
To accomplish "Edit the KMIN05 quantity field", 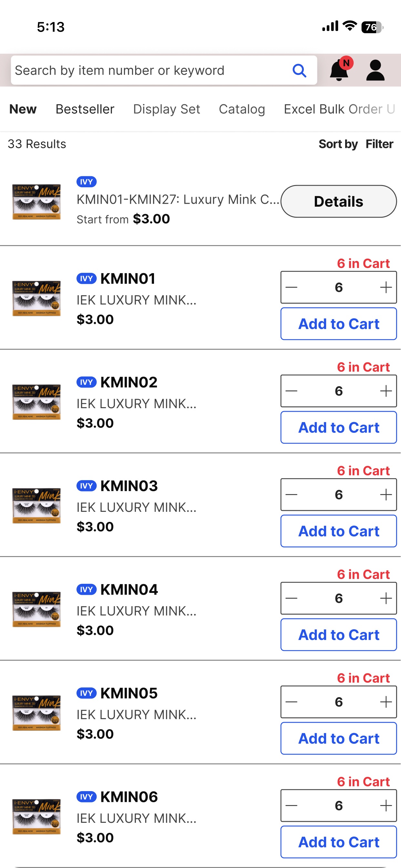I will 338,702.
